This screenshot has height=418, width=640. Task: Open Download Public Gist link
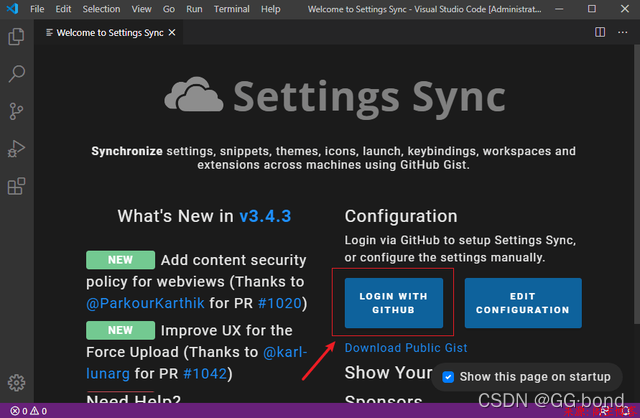pos(406,348)
